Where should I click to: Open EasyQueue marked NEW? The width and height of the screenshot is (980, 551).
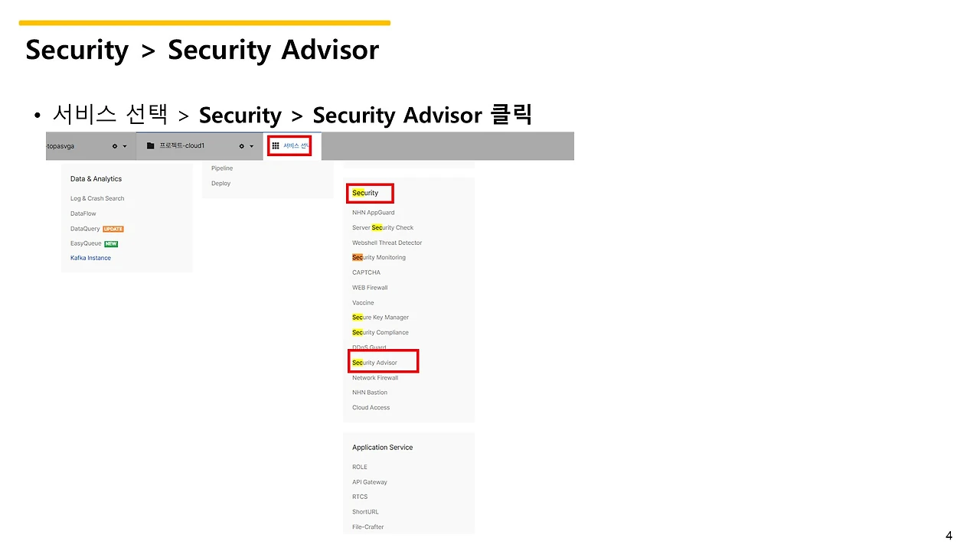(94, 243)
